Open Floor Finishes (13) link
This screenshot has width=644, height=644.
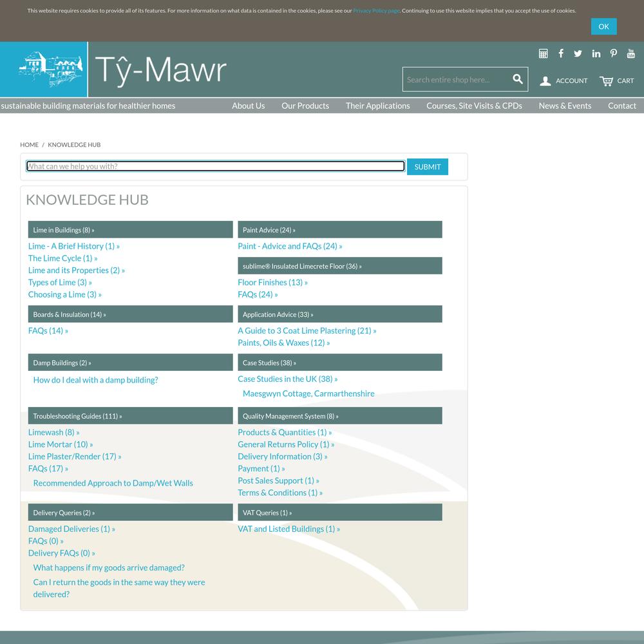click(x=272, y=282)
